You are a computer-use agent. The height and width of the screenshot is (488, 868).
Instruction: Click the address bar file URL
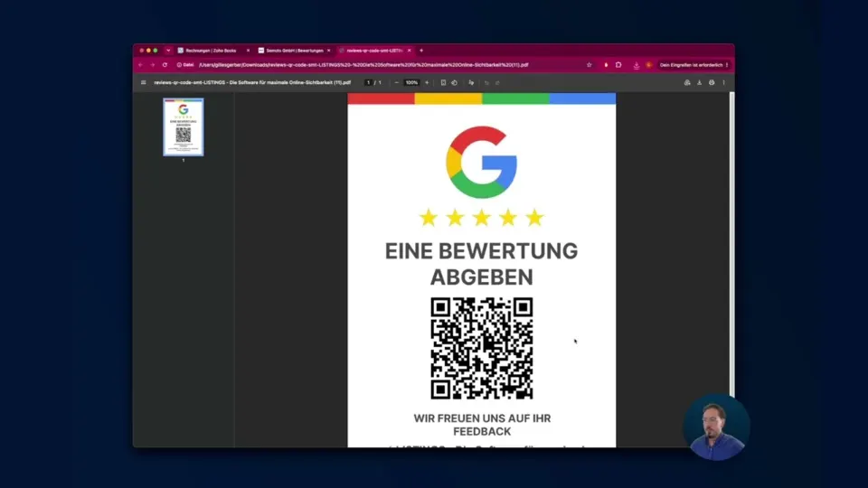[363, 65]
